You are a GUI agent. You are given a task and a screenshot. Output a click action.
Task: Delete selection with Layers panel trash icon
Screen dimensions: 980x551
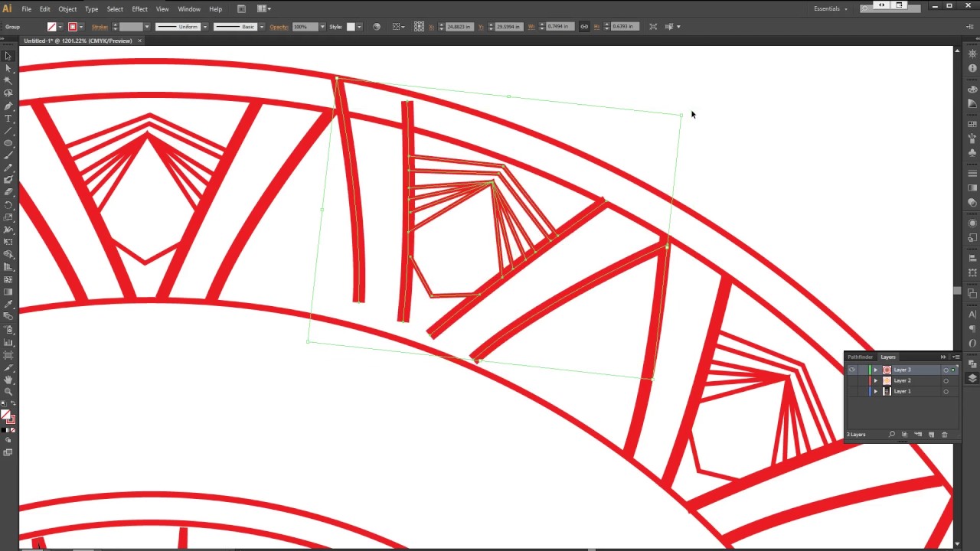click(x=944, y=435)
